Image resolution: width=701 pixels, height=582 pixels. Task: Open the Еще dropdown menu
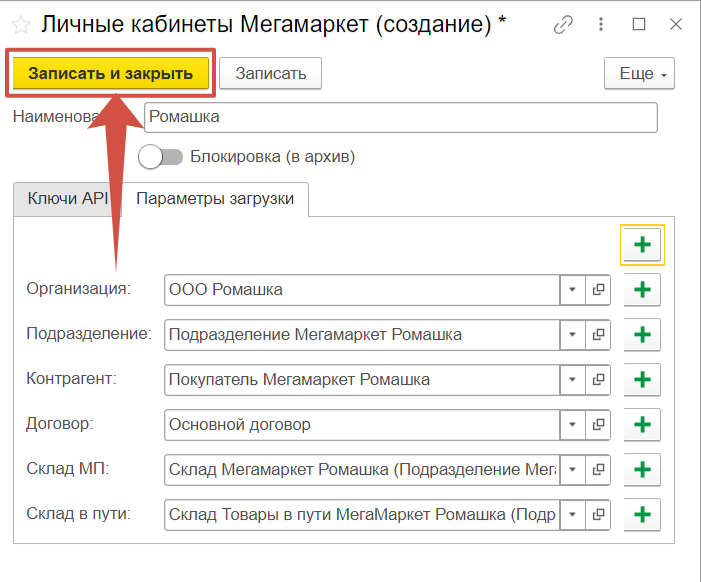640,73
